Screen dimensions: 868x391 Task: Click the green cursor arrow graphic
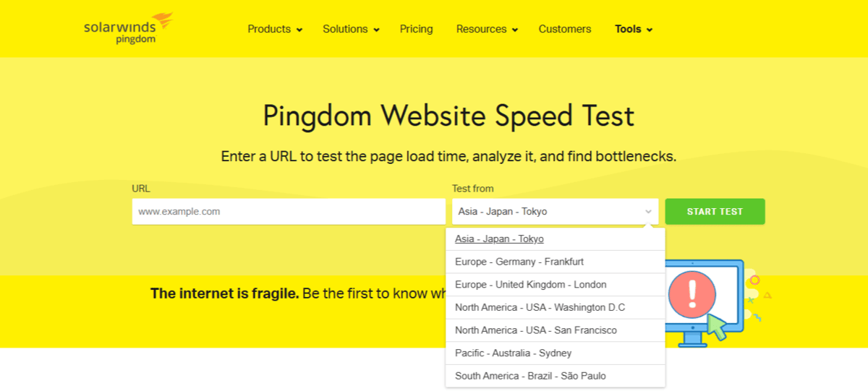coord(717,327)
